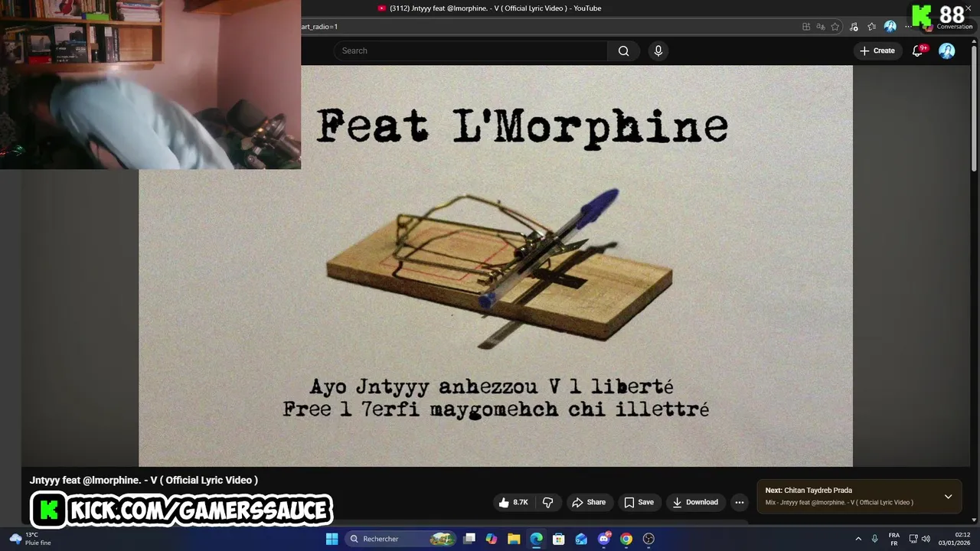Open Microsoft Store from taskbar
Viewport: 980px width, 551px height.
click(559, 539)
